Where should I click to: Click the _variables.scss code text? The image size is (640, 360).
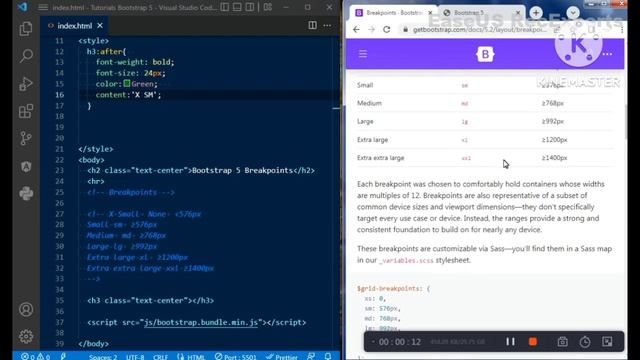pyautogui.click(x=406, y=260)
